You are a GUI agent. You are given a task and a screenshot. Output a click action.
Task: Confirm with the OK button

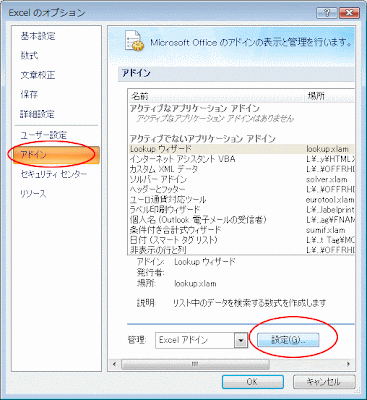253,382
